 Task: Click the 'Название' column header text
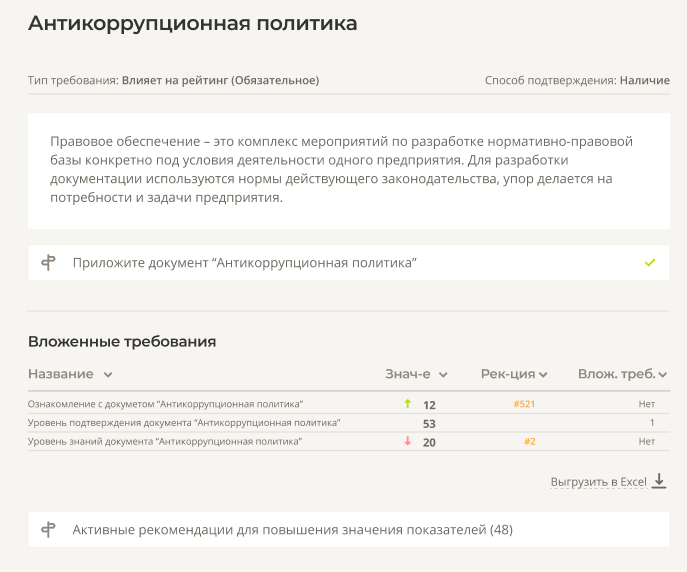click(x=60, y=374)
